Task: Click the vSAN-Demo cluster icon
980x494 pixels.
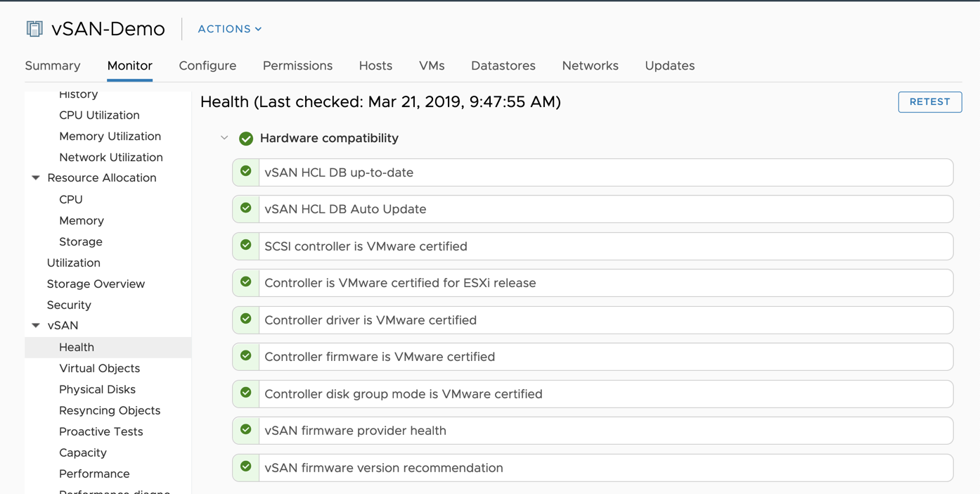Action: click(34, 29)
